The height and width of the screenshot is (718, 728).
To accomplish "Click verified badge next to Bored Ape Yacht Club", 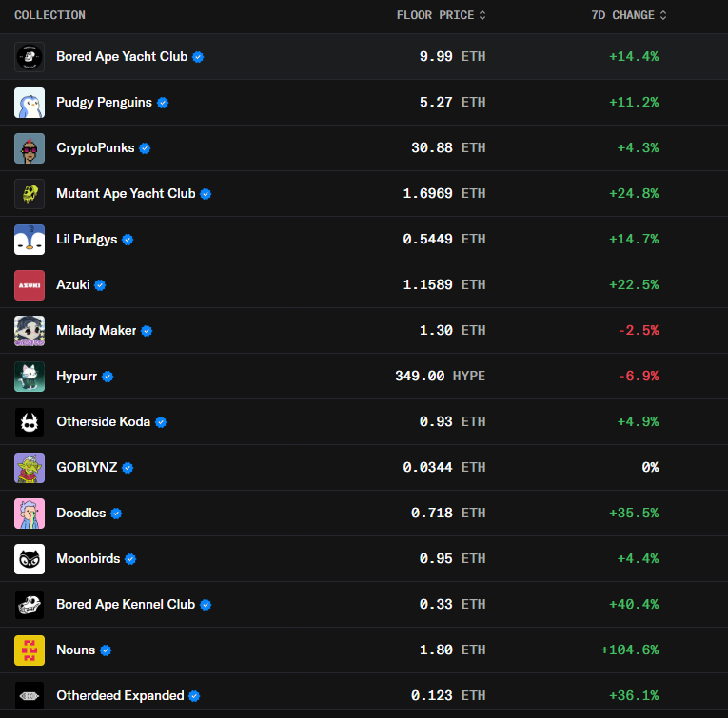I will [x=198, y=57].
